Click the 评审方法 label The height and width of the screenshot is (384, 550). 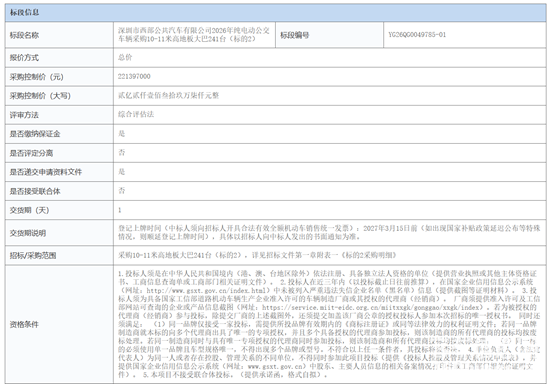(24, 115)
